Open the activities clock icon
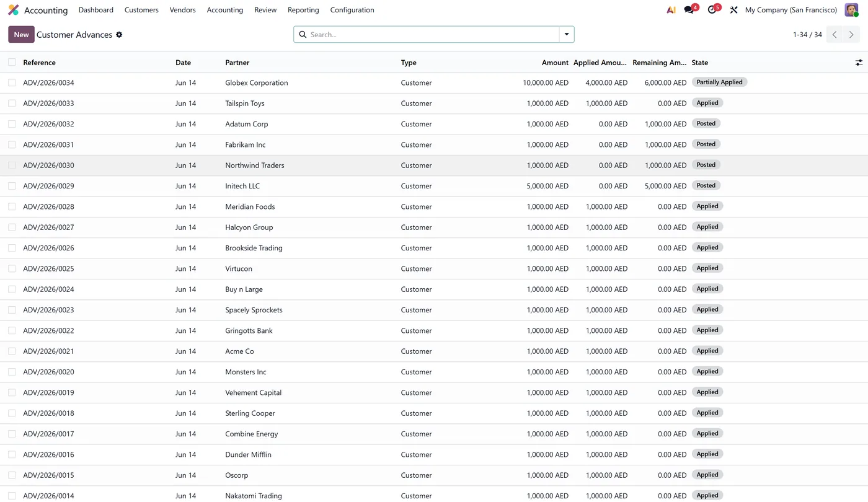 point(712,10)
